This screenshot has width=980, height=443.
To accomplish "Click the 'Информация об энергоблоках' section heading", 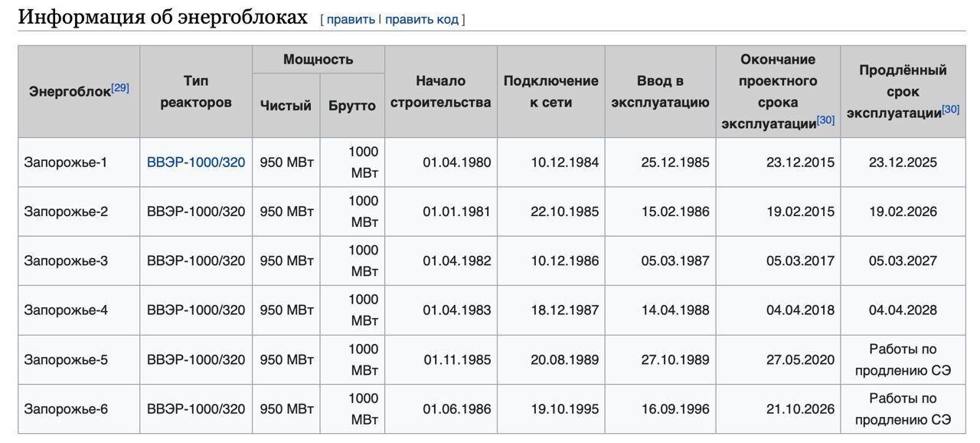I will click(162, 18).
